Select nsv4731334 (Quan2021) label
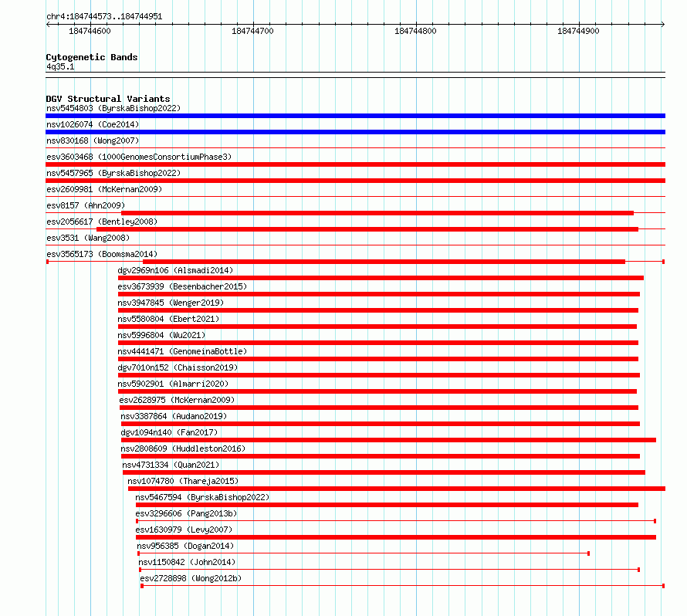Viewport: 687px width, 616px height. pyautogui.click(x=171, y=465)
